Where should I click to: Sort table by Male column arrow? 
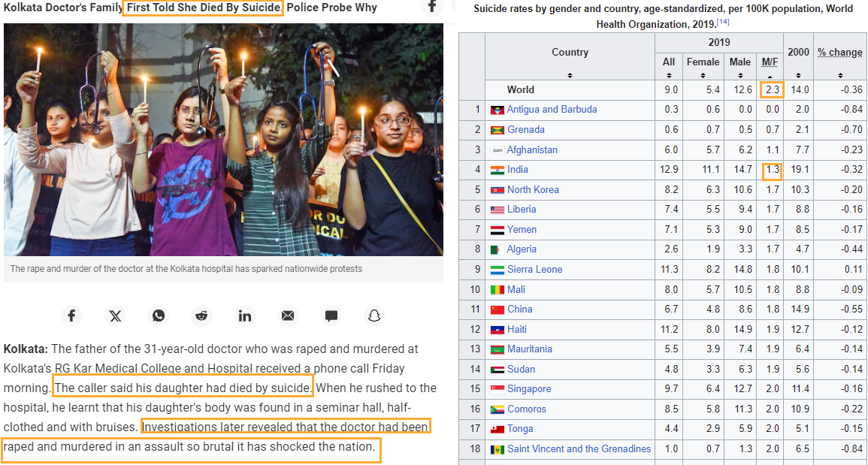tap(740, 75)
